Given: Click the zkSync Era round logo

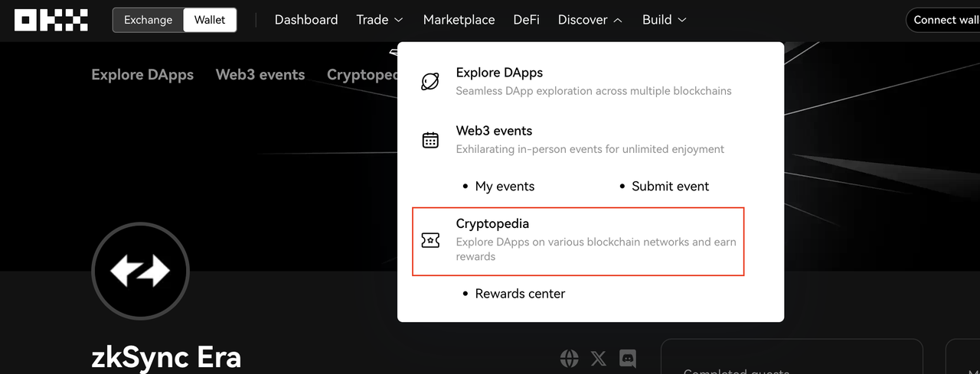Looking at the screenshot, I should [x=140, y=271].
